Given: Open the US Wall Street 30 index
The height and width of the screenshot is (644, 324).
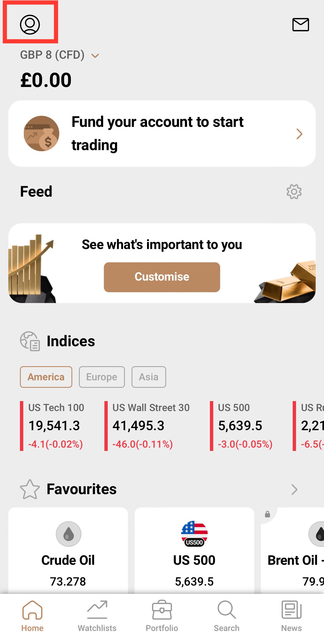Looking at the screenshot, I should tap(151, 426).
